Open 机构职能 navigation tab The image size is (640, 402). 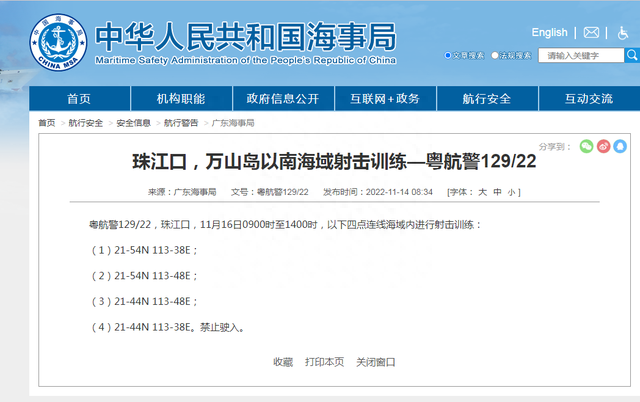(181, 98)
